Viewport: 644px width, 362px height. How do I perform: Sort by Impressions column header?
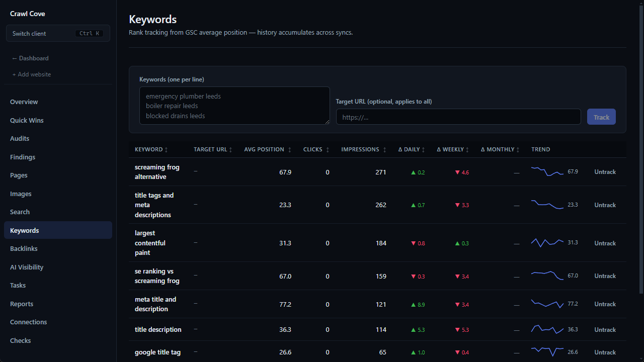[x=364, y=149]
